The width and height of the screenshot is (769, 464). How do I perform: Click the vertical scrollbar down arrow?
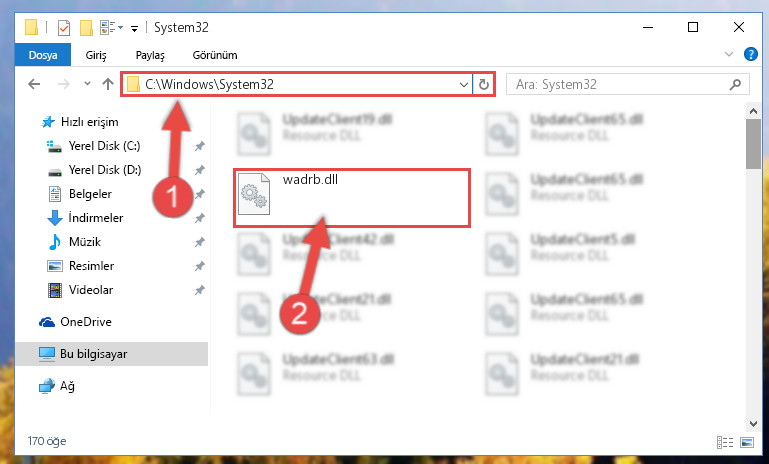tap(753, 424)
